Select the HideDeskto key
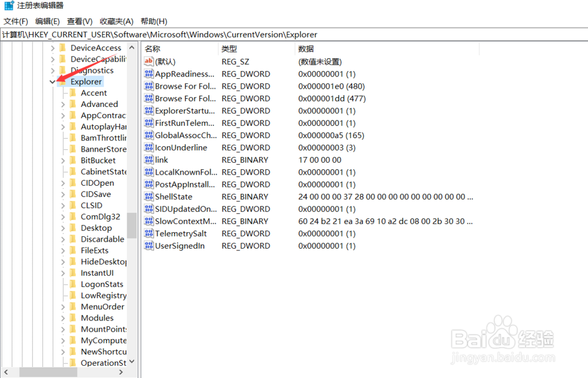Screen dimensions: 588x378 point(103,262)
